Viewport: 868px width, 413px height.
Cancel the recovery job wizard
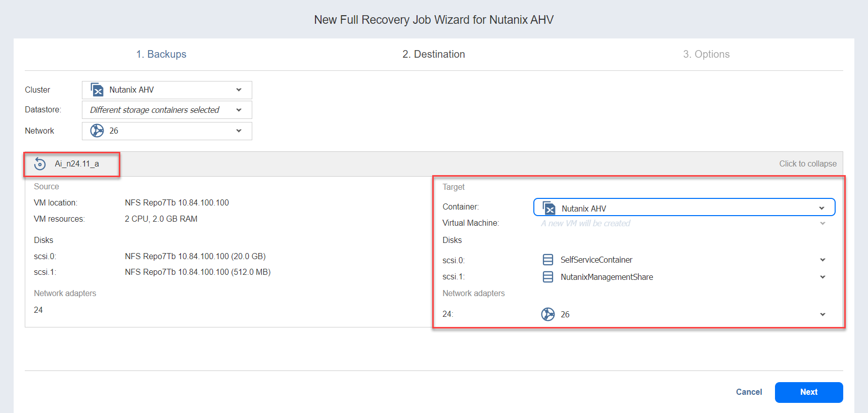[749, 392]
